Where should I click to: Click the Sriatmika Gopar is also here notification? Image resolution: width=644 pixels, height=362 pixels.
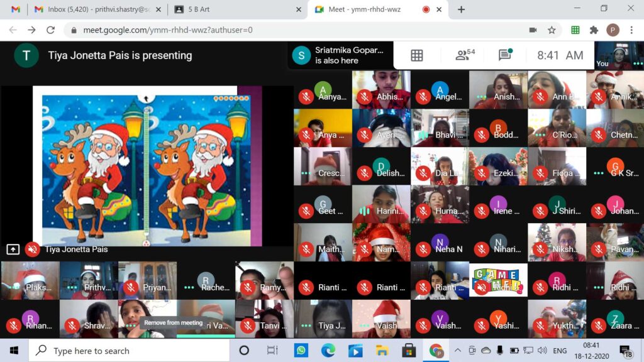pyautogui.click(x=340, y=55)
